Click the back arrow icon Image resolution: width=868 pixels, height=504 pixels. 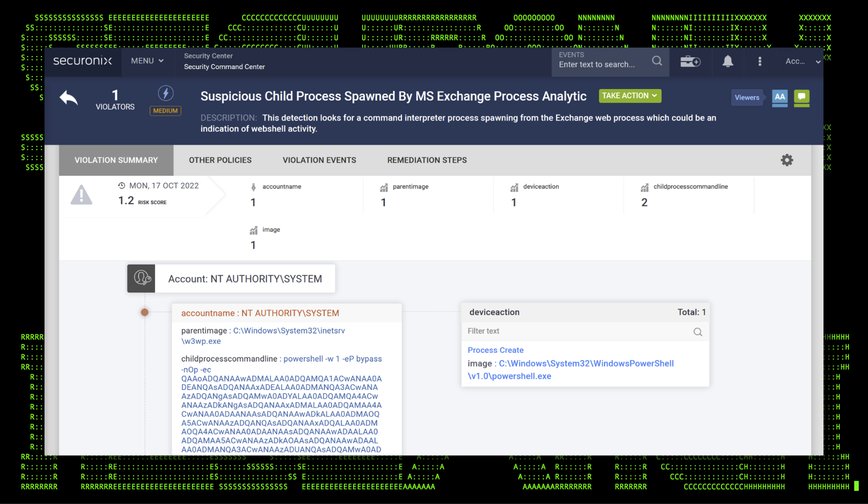pyautogui.click(x=69, y=98)
